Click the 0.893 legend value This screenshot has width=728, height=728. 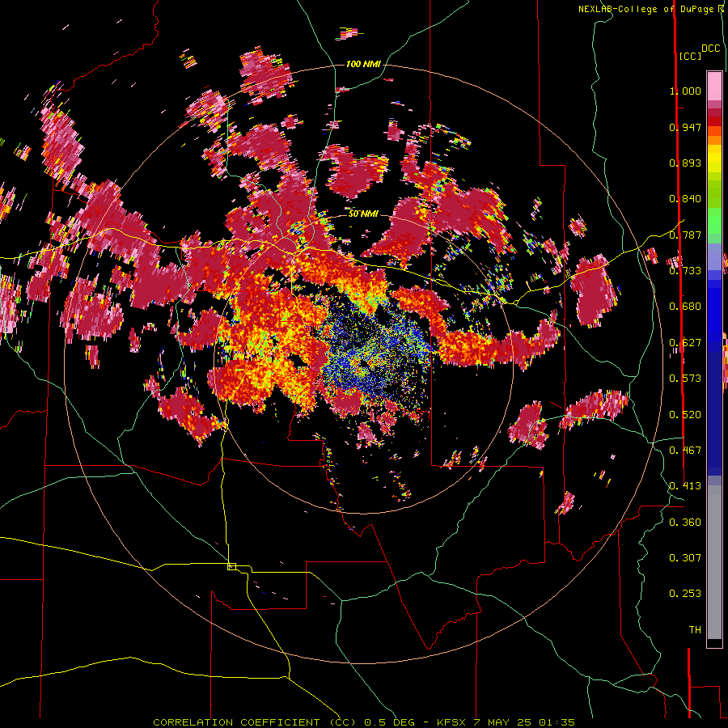(x=685, y=163)
